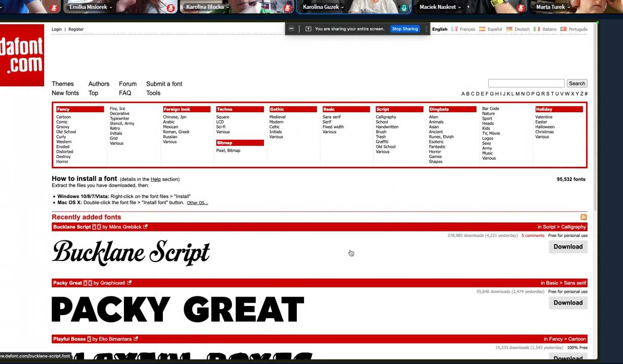Screen dimensions: 623x364
Task: Click the accents icon beside Packy Great
Action: click(85, 283)
